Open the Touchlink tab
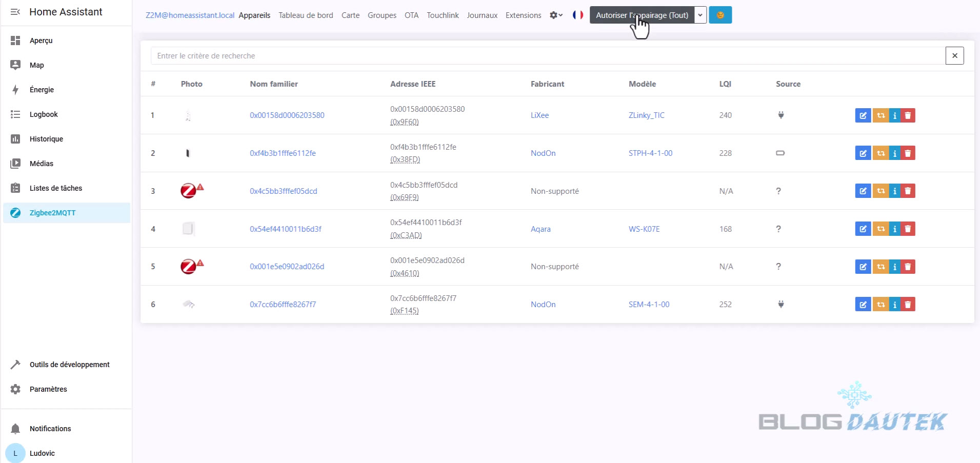980x463 pixels. pyautogui.click(x=443, y=15)
